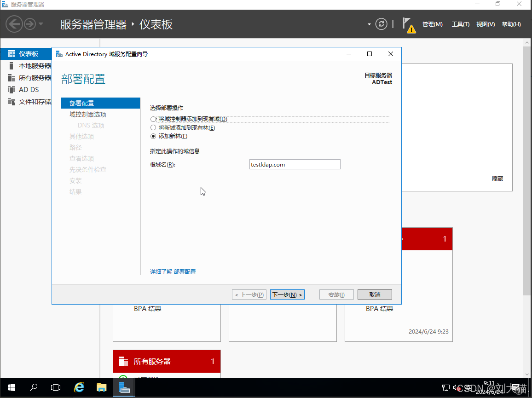Select AD DS in the sidebar

coord(26,90)
